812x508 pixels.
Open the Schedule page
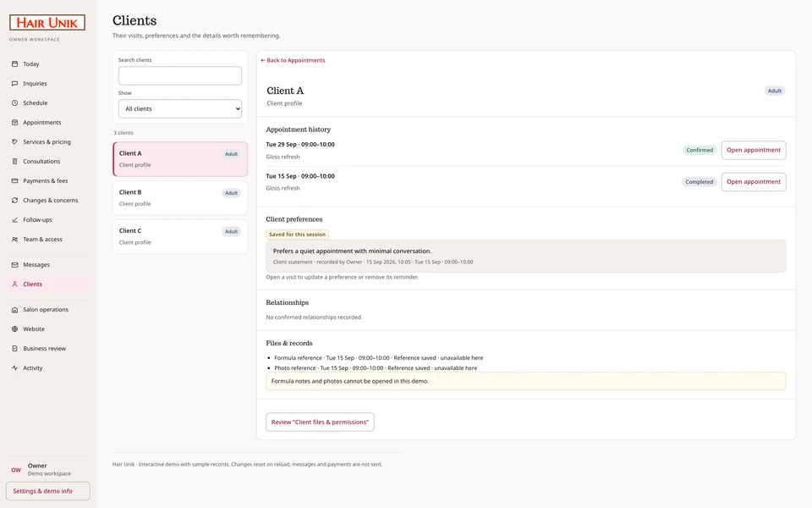(48, 102)
